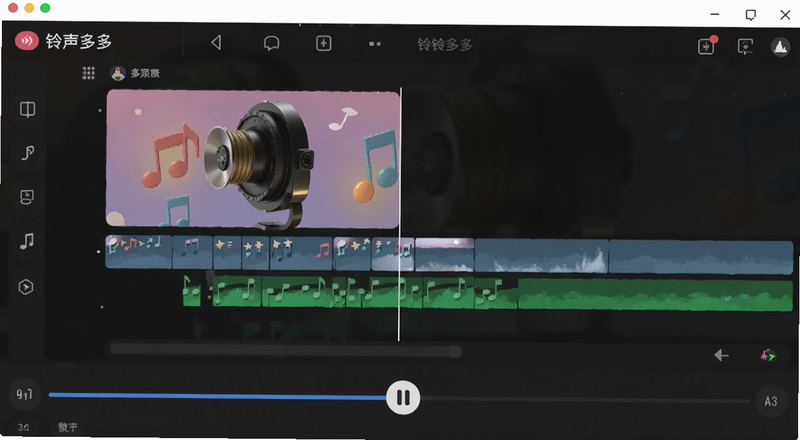Select blue clip containing red music note

coord(301,253)
